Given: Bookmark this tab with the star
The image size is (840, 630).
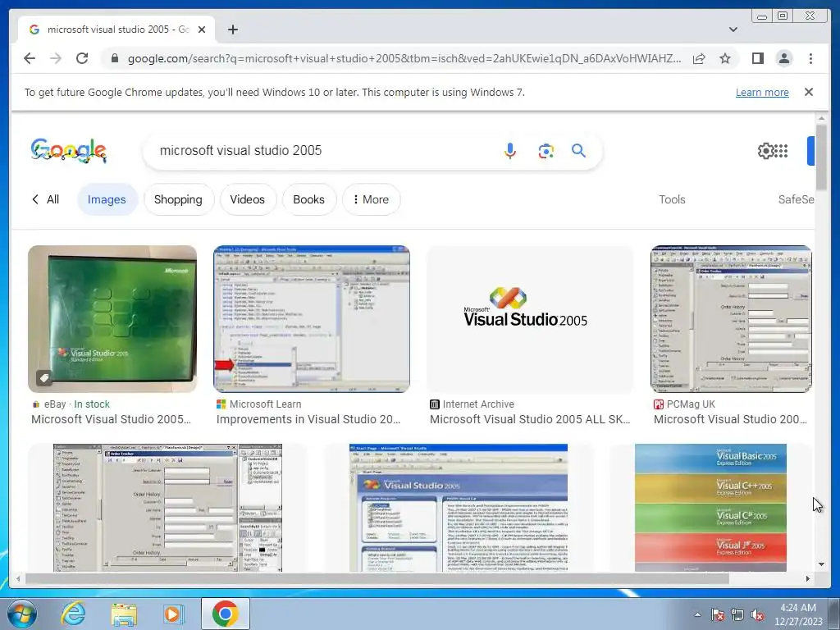Looking at the screenshot, I should pos(725,58).
